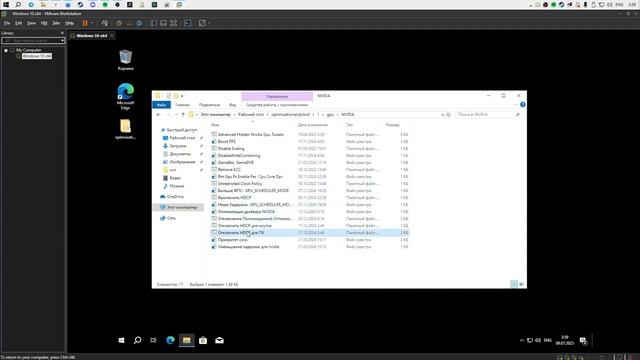Open the Поделиться ribbon tab
This screenshot has width=640, height=360.
[x=209, y=105]
